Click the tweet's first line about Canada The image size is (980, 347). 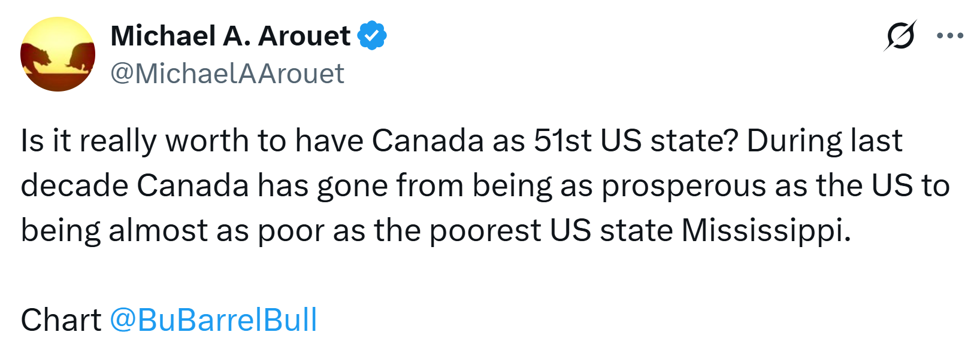(461, 141)
